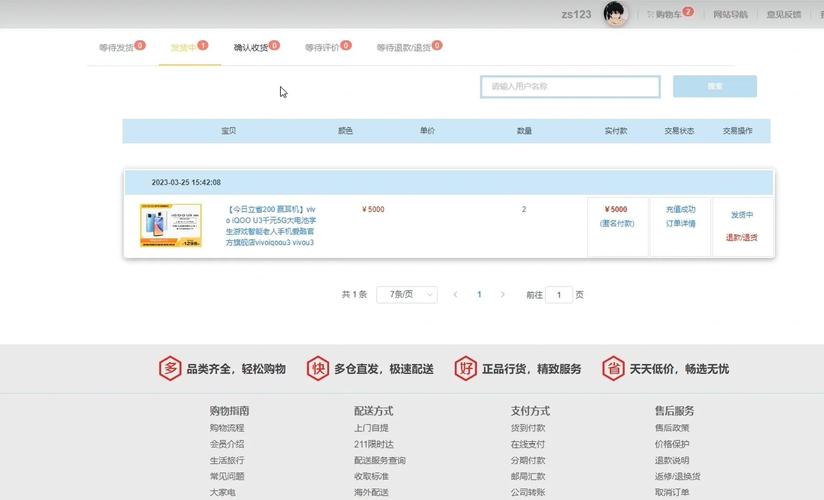The height and width of the screenshot is (500, 824).
Task: Open the 售后政策 footer link
Action: (x=672, y=428)
